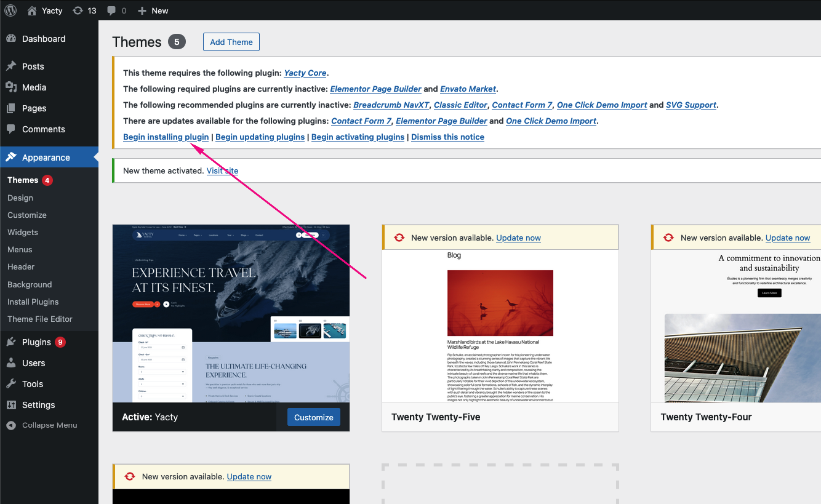Click the Dashboard gauge icon in sidebar
The image size is (821, 504).
(x=11, y=39)
